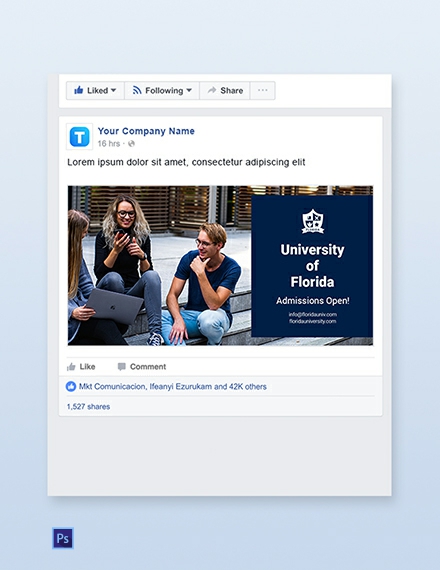Click the Share button

tap(225, 91)
